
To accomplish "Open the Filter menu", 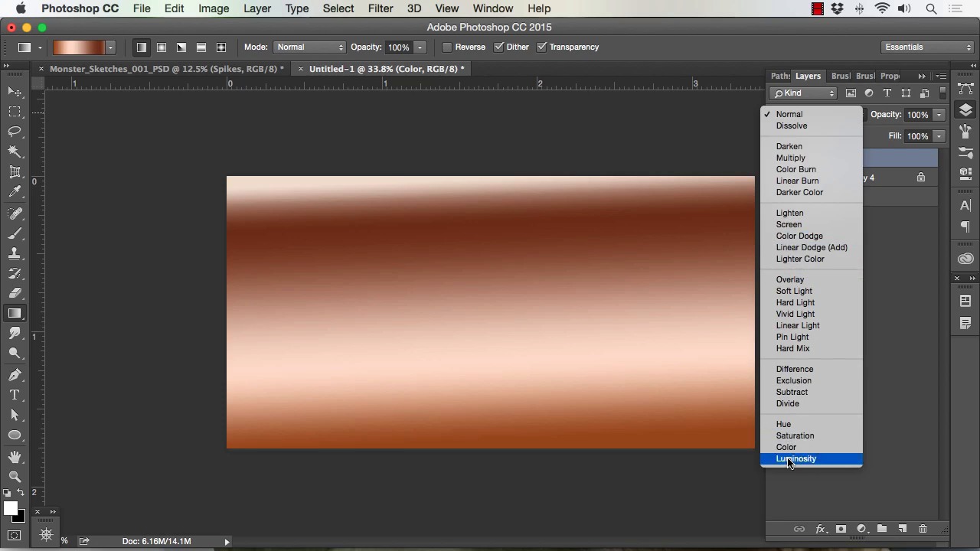I will 380,8.
